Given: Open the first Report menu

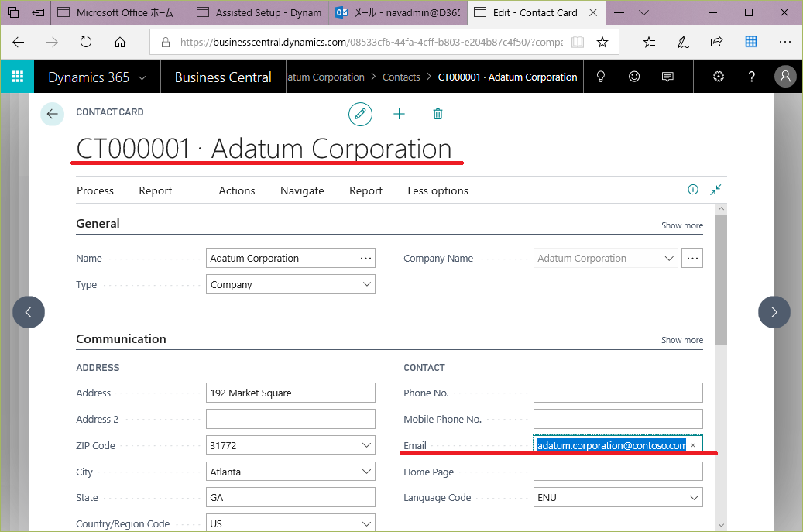Looking at the screenshot, I should tap(155, 190).
